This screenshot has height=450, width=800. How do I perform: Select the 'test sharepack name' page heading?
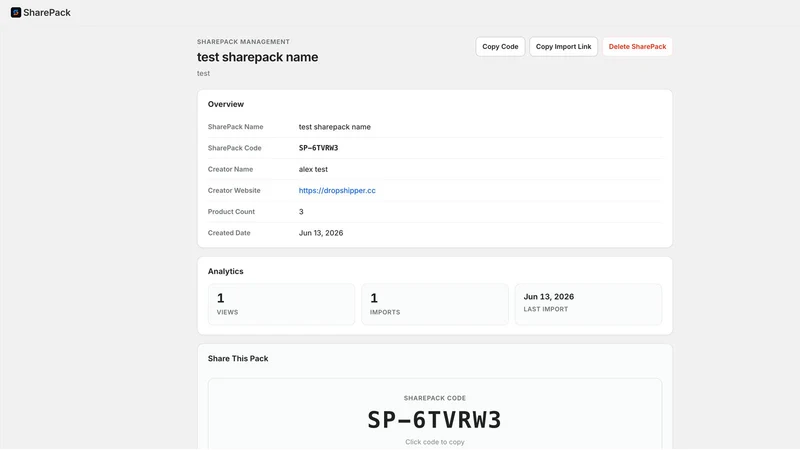(x=257, y=57)
